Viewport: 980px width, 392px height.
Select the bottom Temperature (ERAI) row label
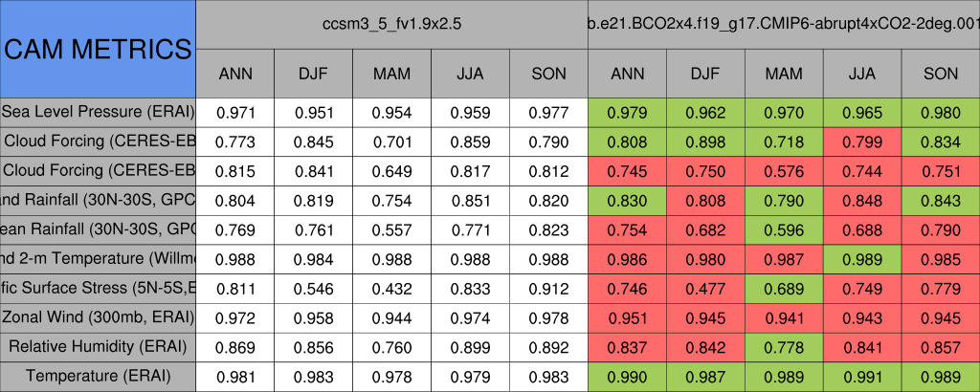pyautogui.click(x=98, y=376)
